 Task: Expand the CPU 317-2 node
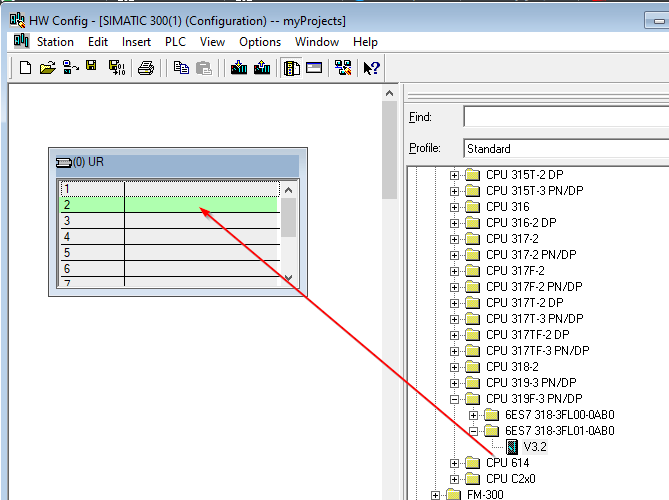pyautogui.click(x=454, y=239)
